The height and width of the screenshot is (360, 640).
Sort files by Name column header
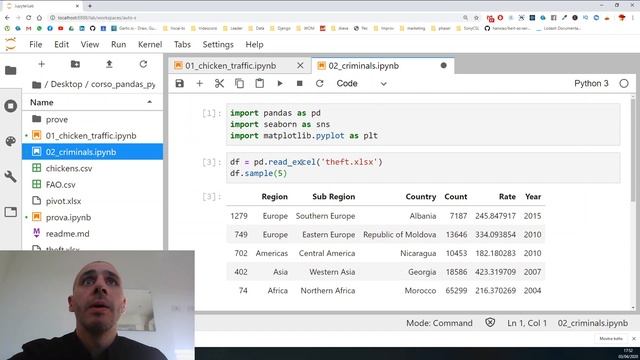[92, 102]
